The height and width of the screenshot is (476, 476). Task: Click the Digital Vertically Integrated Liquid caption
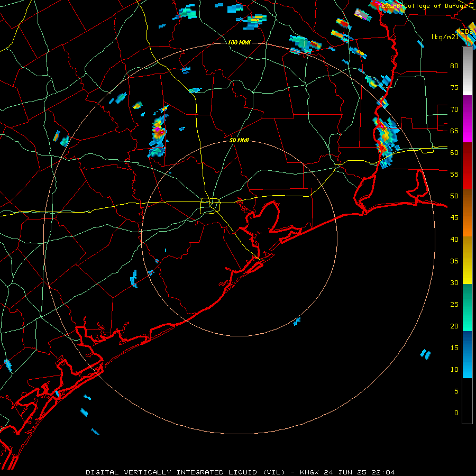[240, 472]
